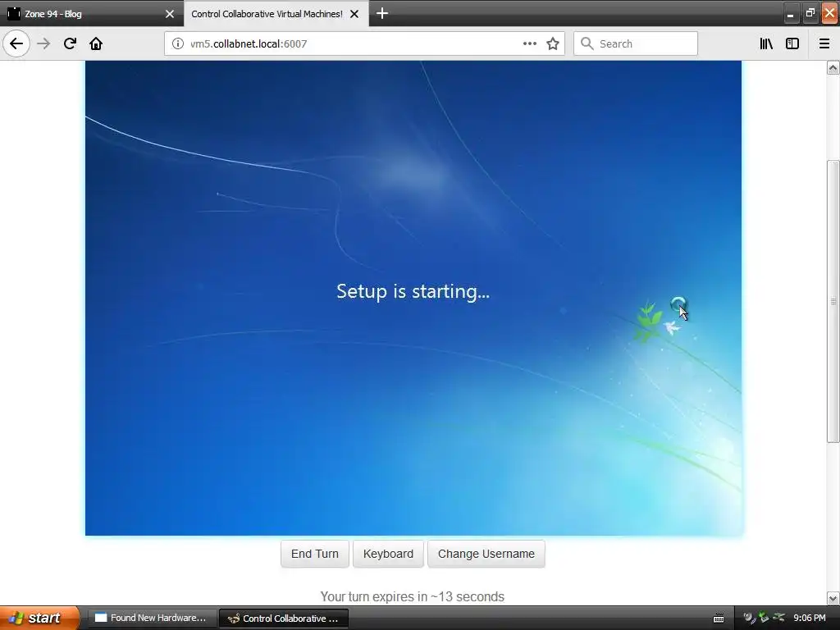Open a new tab with plus button

click(x=382, y=13)
